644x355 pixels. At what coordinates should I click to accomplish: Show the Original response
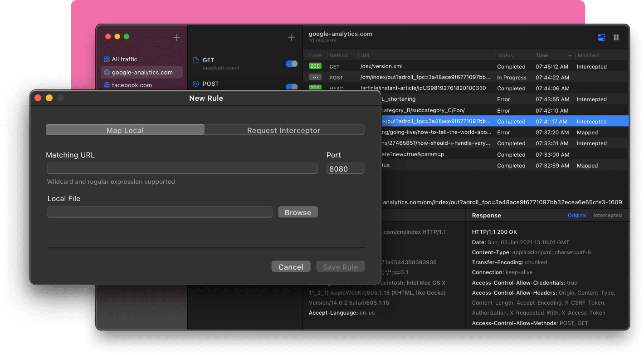coord(577,215)
